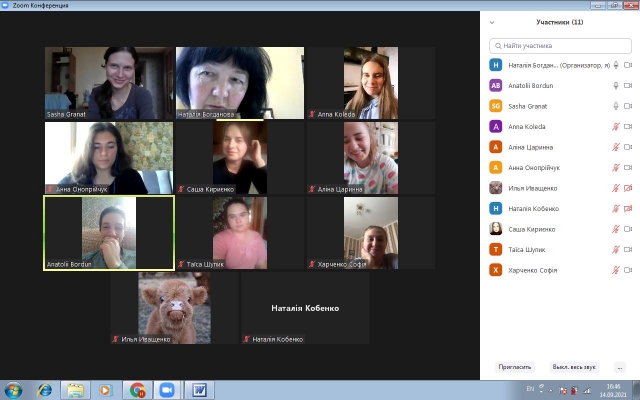Open File Explorer folder from taskbar

coord(76,390)
